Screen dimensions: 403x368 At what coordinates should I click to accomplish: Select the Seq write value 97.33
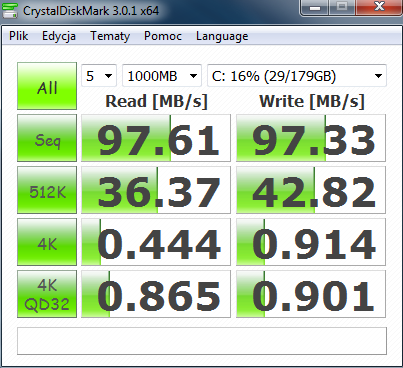311,138
